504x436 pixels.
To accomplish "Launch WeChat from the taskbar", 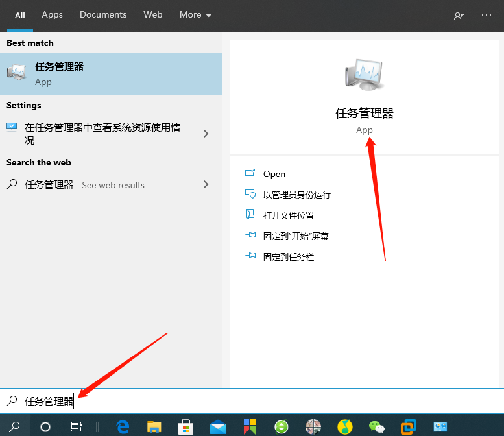I will click(x=376, y=426).
